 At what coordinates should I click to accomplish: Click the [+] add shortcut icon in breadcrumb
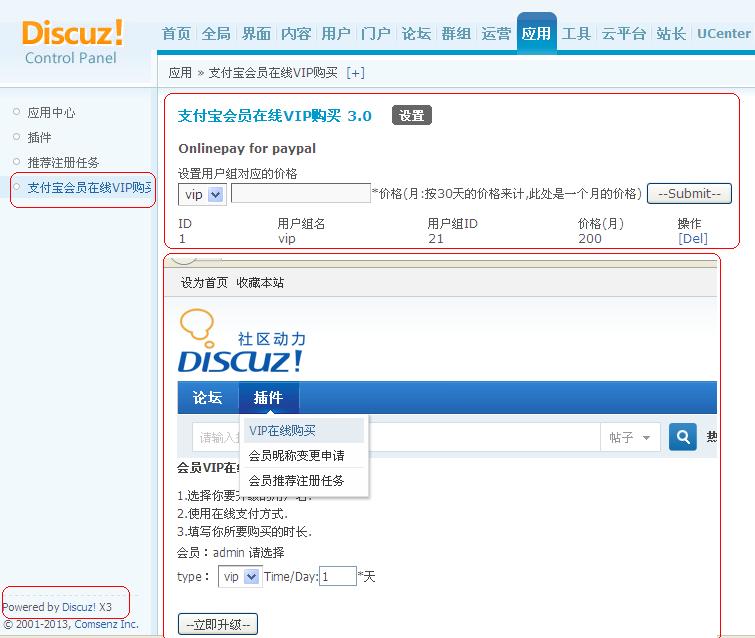pyautogui.click(x=355, y=73)
